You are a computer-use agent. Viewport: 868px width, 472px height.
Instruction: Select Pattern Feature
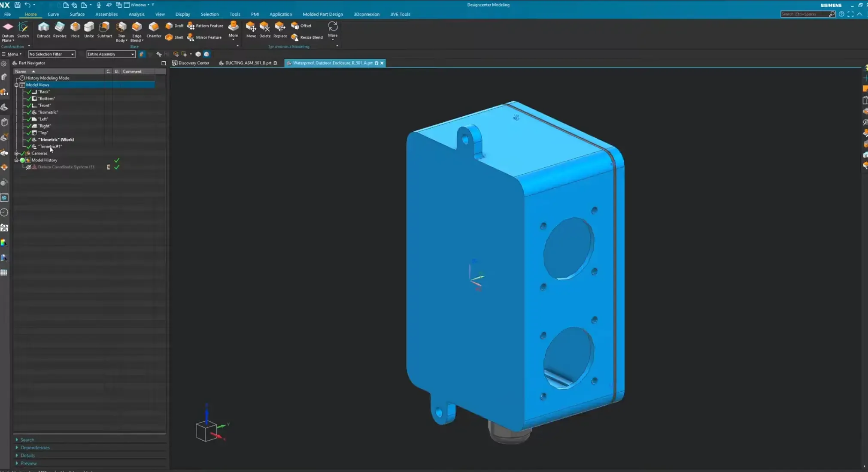tap(205, 26)
